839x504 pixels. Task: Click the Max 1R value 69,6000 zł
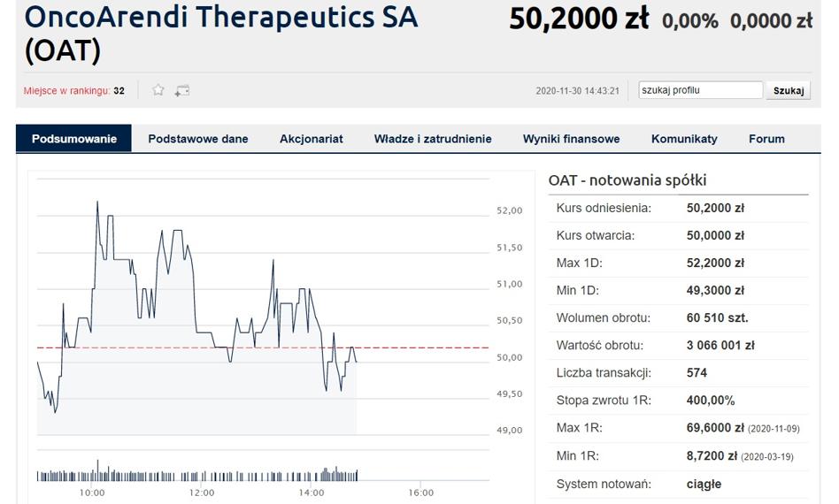pyautogui.click(x=715, y=428)
